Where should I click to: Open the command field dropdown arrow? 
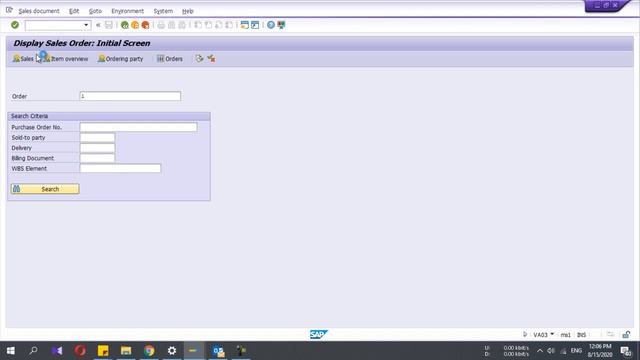click(86, 25)
